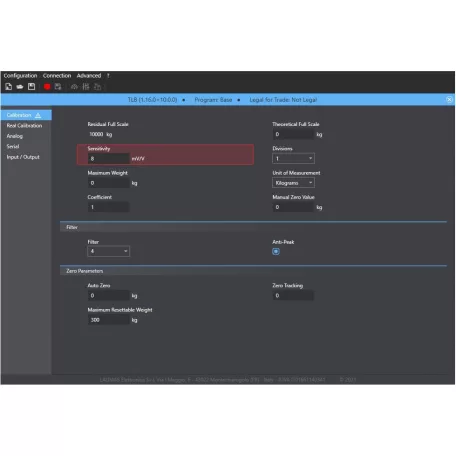456x456 pixels.
Task: Click the greyed gauge icon in the toolbar
Action: point(74,87)
